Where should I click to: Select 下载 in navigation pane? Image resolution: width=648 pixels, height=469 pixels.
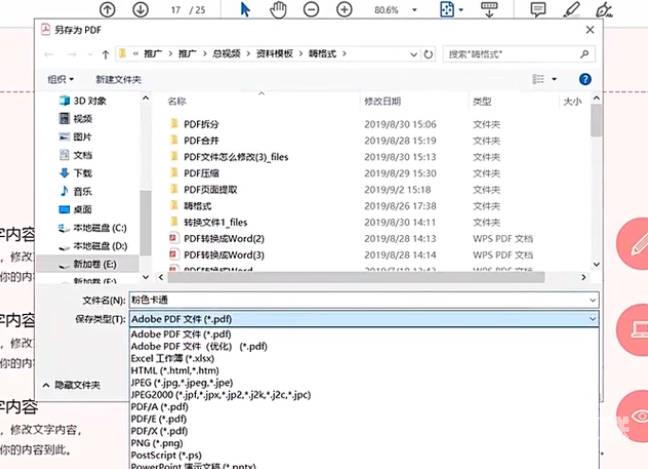(76, 173)
